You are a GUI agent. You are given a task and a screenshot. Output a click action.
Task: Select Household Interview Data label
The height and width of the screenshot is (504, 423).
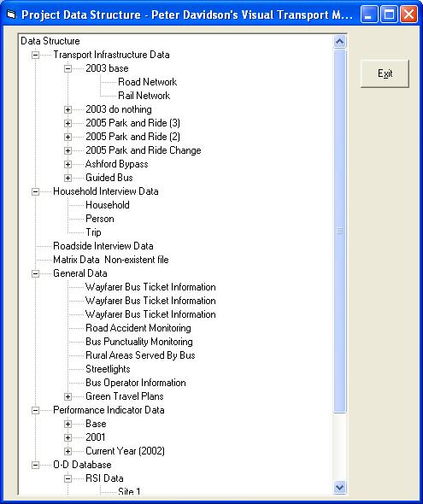[x=106, y=191]
